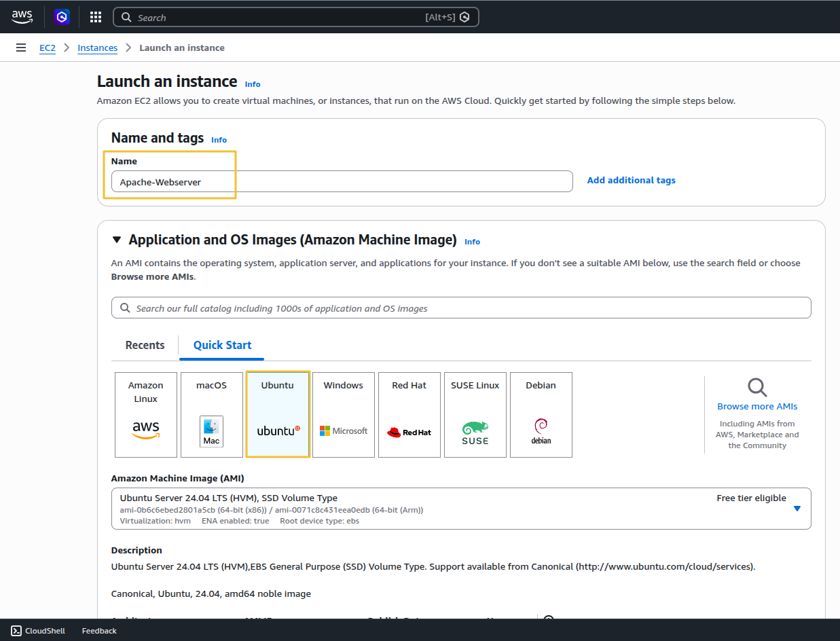Open the AMI version dropdown arrow
840x641 pixels.
[x=796, y=508]
